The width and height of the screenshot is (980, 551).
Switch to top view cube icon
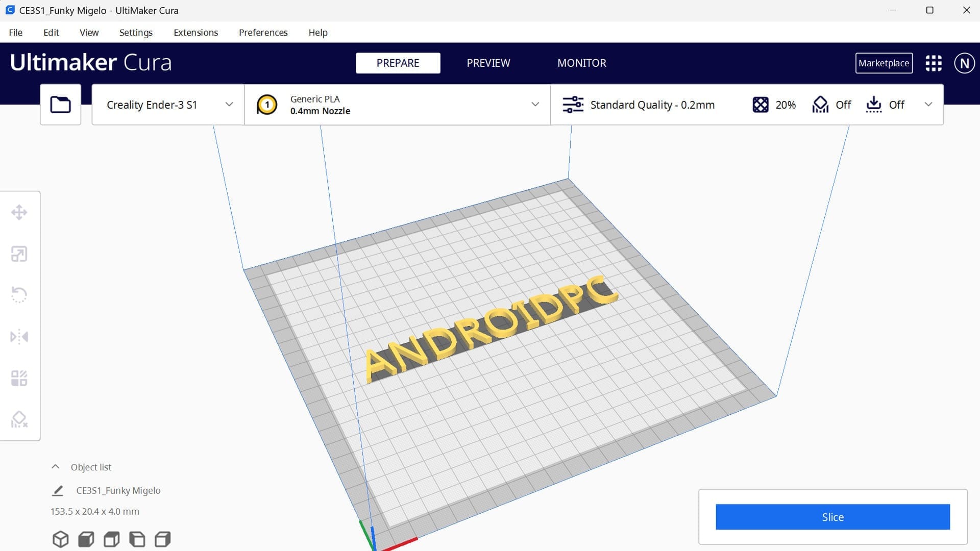[111, 539]
